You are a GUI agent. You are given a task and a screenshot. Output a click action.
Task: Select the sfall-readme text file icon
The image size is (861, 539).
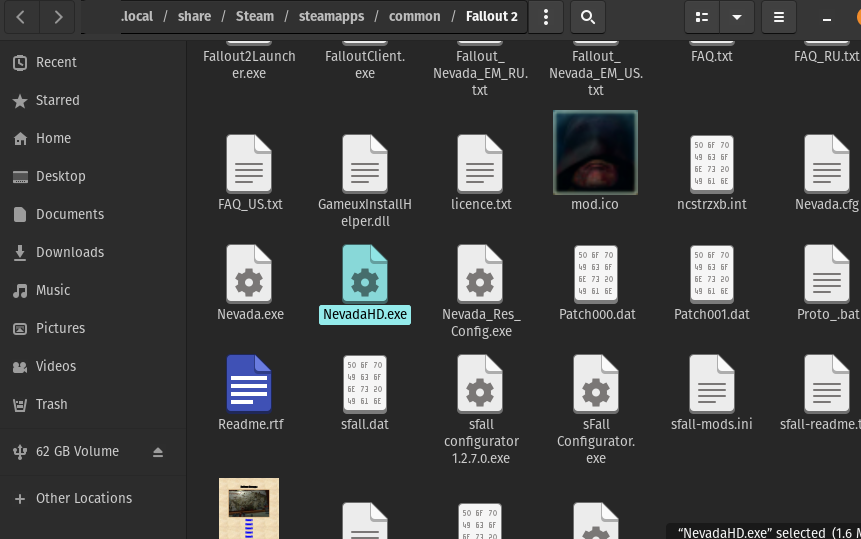(827, 383)
